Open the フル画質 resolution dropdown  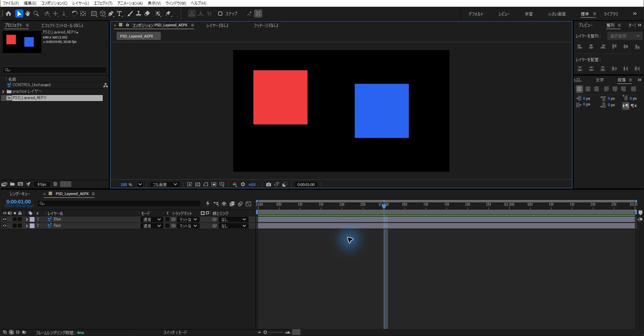[x=164, y=184]
